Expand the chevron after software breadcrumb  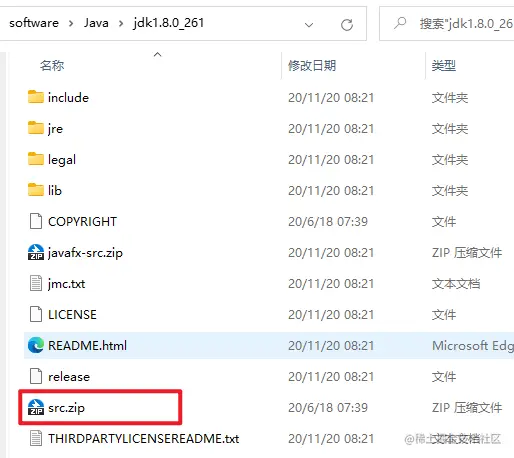(x=71, y=24)
